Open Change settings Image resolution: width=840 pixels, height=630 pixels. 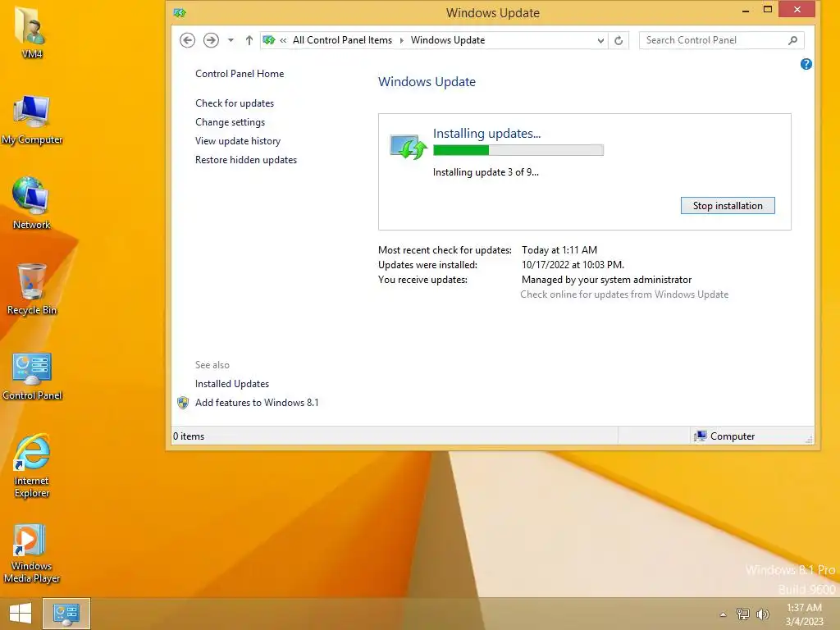coord(230,122)
